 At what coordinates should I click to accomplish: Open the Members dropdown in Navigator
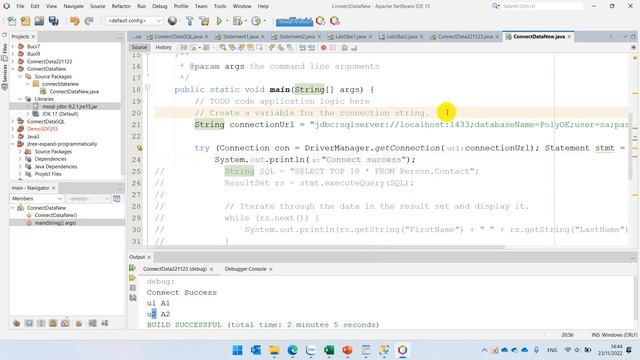(x=36, y=198)
